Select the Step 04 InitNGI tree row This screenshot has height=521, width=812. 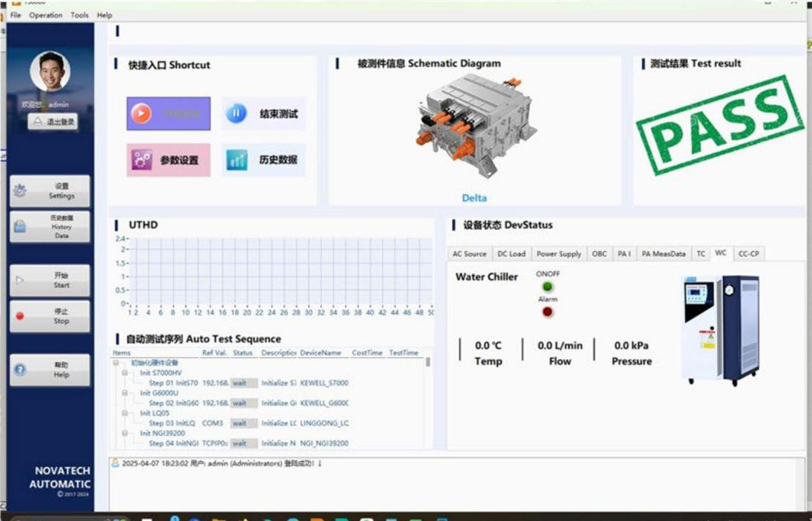pyautogui.click(x=269, y=444)
